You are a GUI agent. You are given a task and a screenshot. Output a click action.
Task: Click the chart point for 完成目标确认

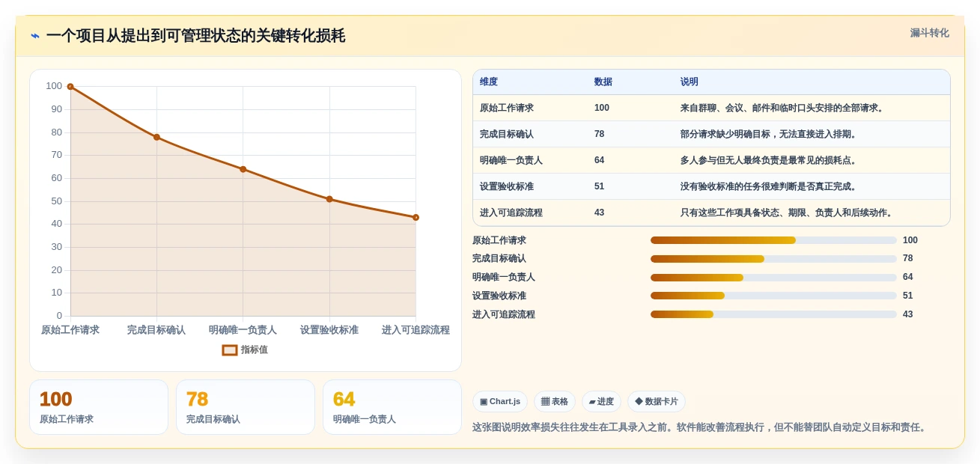tap(156, 137)
